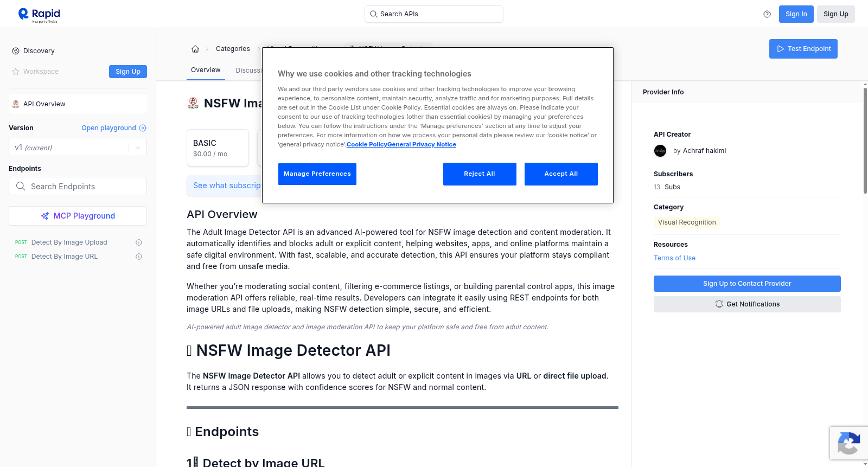Open Discovery in the sidebar
The image size is (868, 467).
click(x=39, y=51)
